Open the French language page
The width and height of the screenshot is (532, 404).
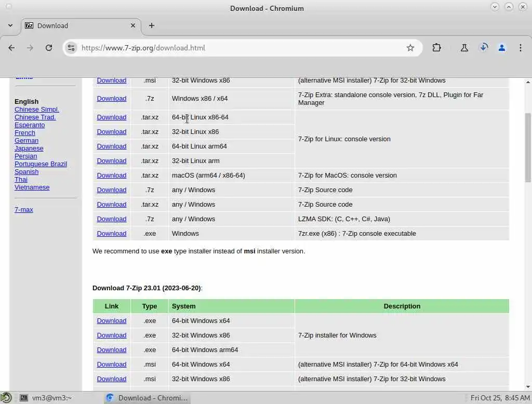25,132
